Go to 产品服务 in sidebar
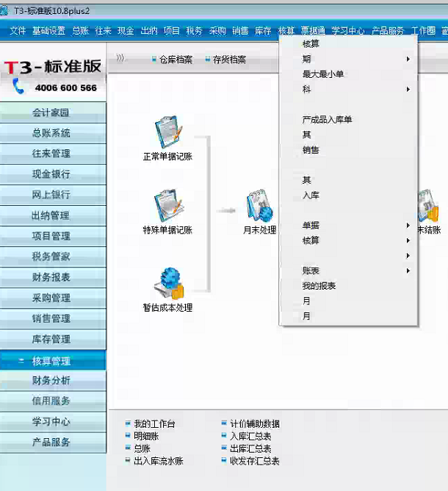This screenshot has height=491, width=448. click(53, 442)
